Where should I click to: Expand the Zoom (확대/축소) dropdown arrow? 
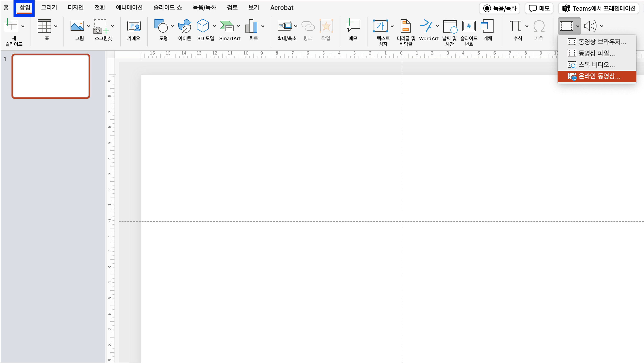pyautogui.click(x=296, y=26)
